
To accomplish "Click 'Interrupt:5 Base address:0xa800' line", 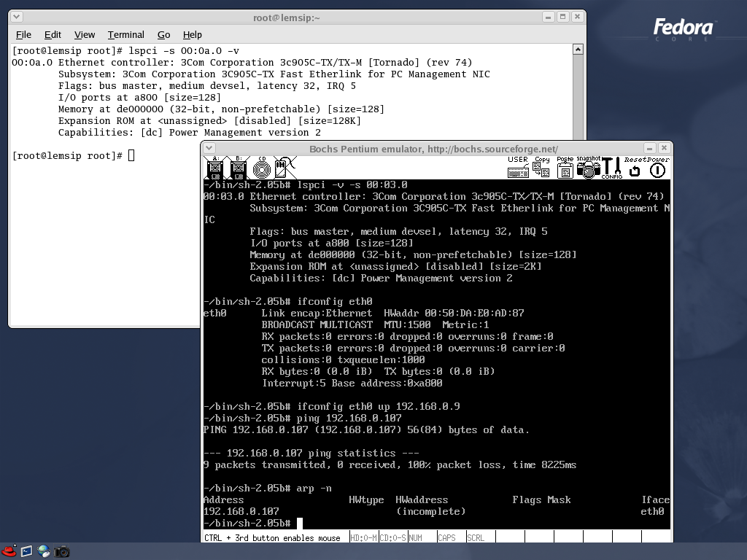I will click(352, 383).
